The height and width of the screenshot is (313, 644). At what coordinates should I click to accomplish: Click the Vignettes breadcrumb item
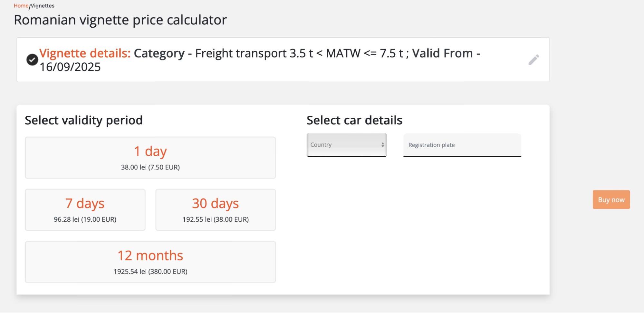pyautogui.click(x=43, y=6)
